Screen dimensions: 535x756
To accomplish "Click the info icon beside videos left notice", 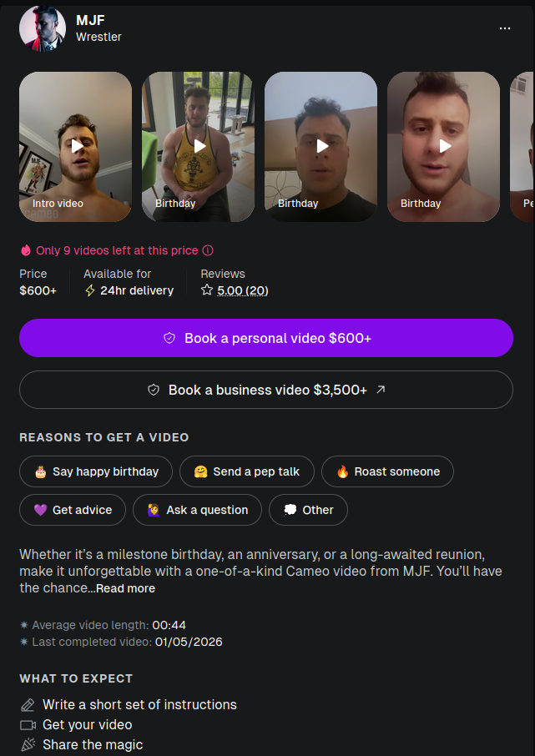I will pos(208,250).
